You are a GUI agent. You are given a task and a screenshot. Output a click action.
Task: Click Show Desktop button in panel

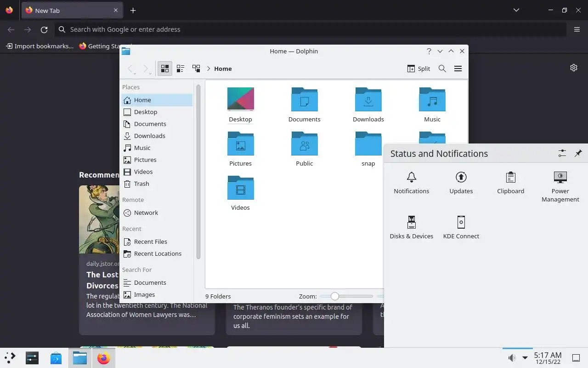576,358
